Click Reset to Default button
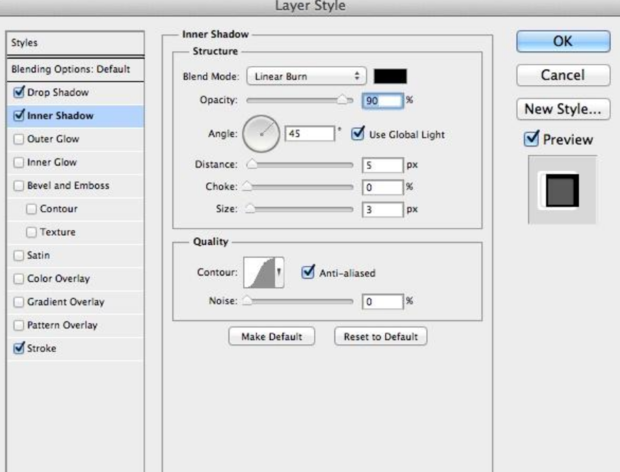620x472 pixels. click(x=380, y=336)
